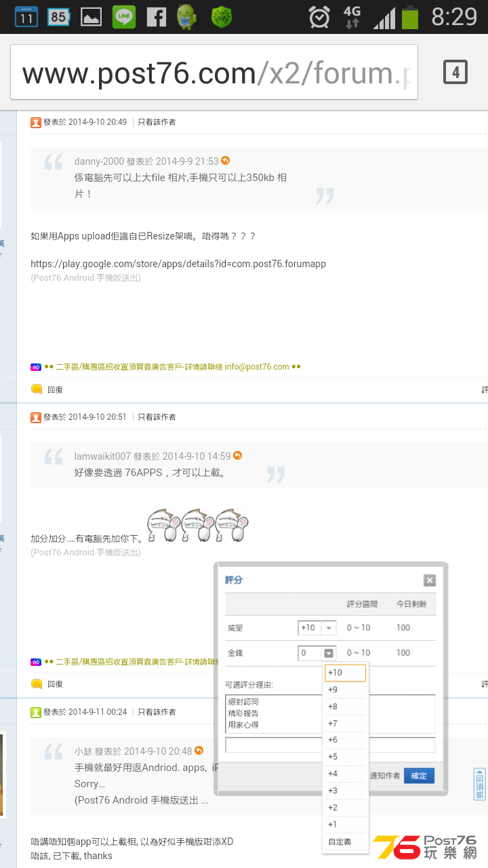Screen dimensions: 488x868
Task: Open the Android robot notification icon
Action: click(x=188, y=16)
